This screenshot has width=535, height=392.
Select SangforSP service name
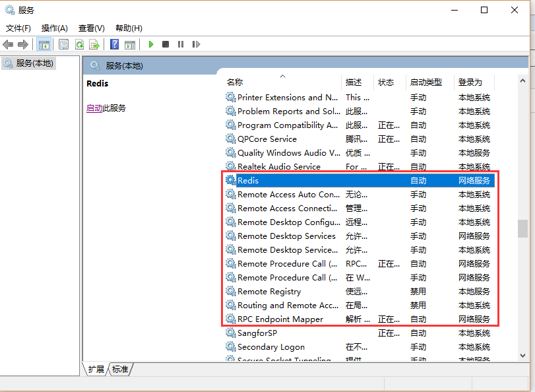[x=257, y=333]
